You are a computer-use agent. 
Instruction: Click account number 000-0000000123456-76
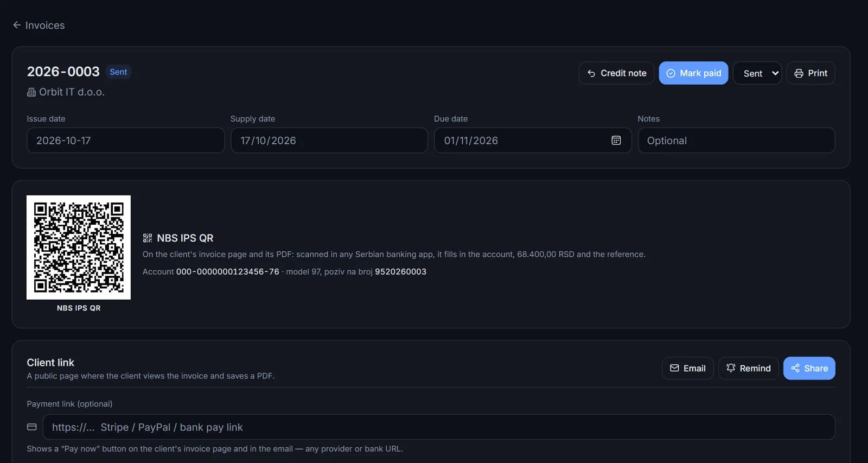(228, 271)
